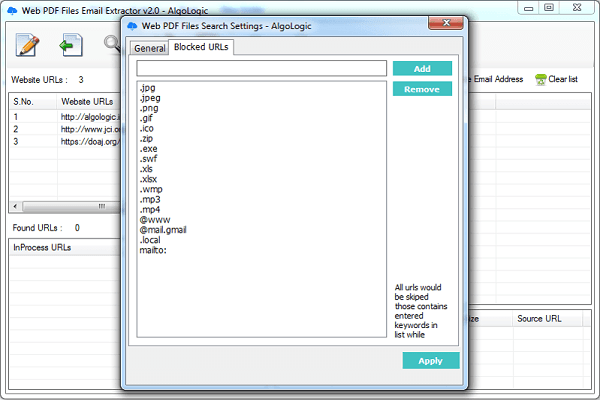Select the .png blocked entry

(149, 108)
